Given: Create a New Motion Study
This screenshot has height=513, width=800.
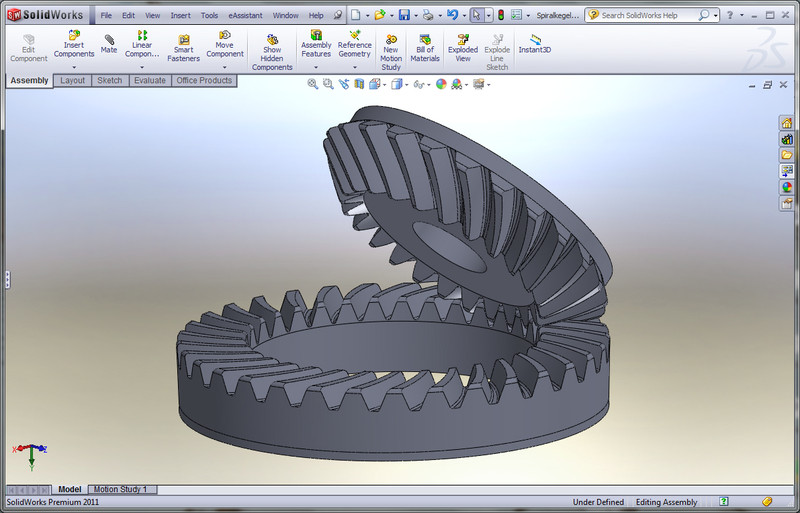Looking at the screenshot, I should pyautogui.click(x=391, y=50).
